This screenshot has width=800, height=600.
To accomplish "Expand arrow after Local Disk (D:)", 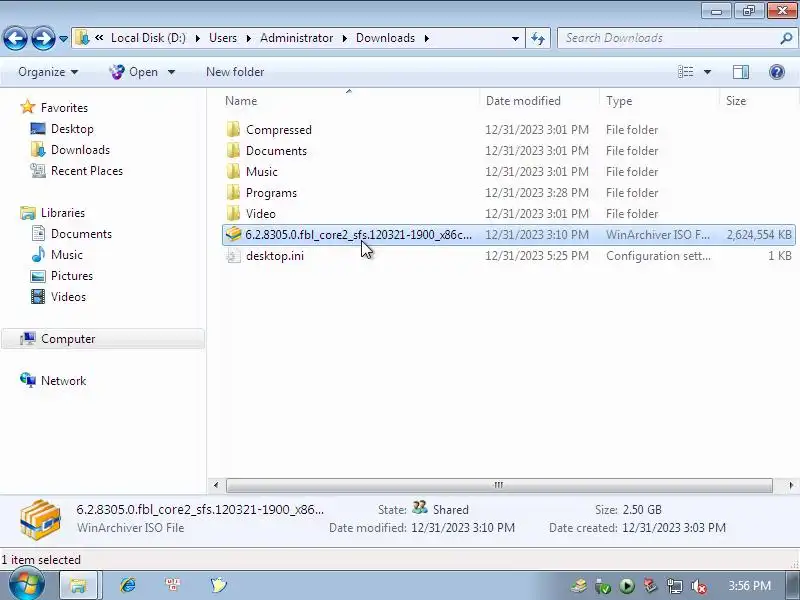I will (197, 38).
